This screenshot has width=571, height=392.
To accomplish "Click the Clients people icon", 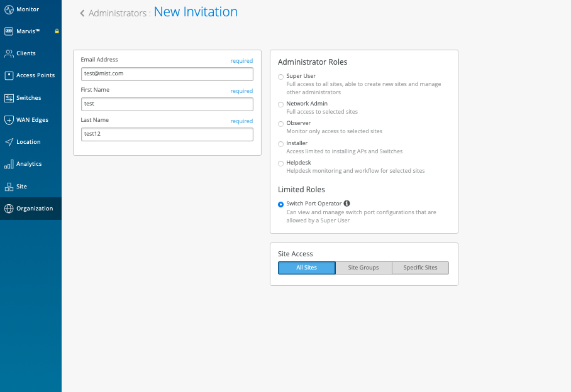I will tap(9, 53).
